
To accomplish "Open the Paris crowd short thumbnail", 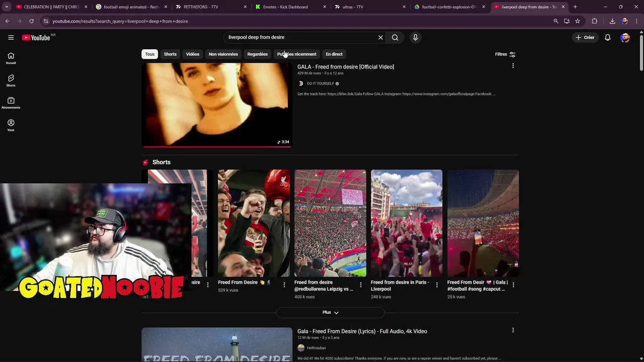I will 407,223.
